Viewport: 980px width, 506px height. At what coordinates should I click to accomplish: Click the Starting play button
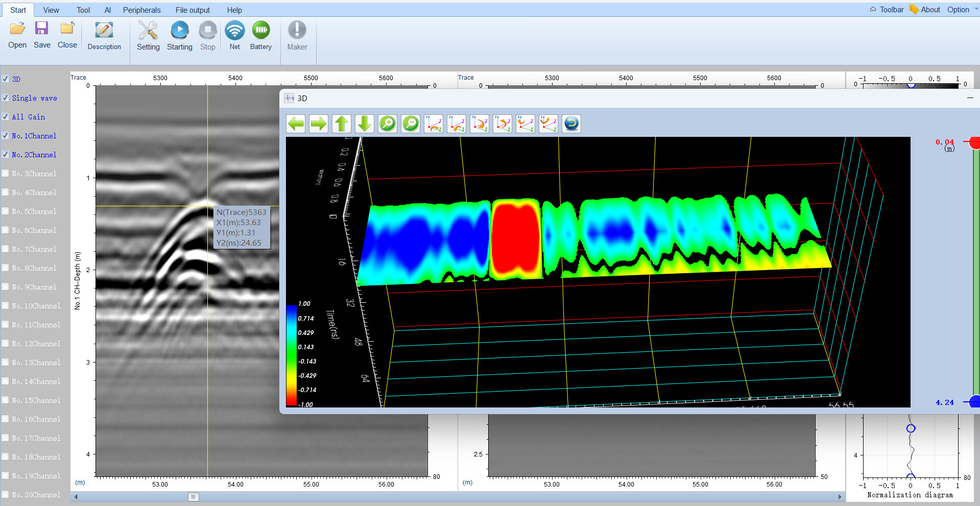[x=180, y=30]
